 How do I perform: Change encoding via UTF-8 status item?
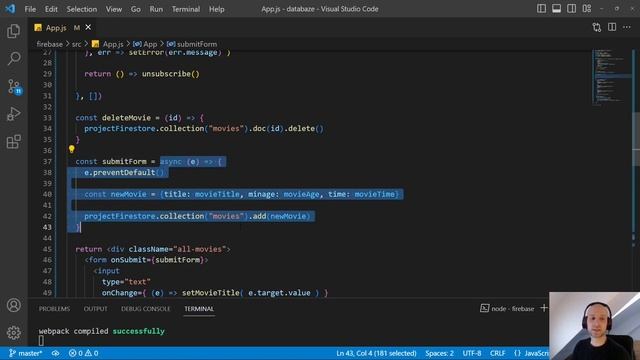click(472, 353)
